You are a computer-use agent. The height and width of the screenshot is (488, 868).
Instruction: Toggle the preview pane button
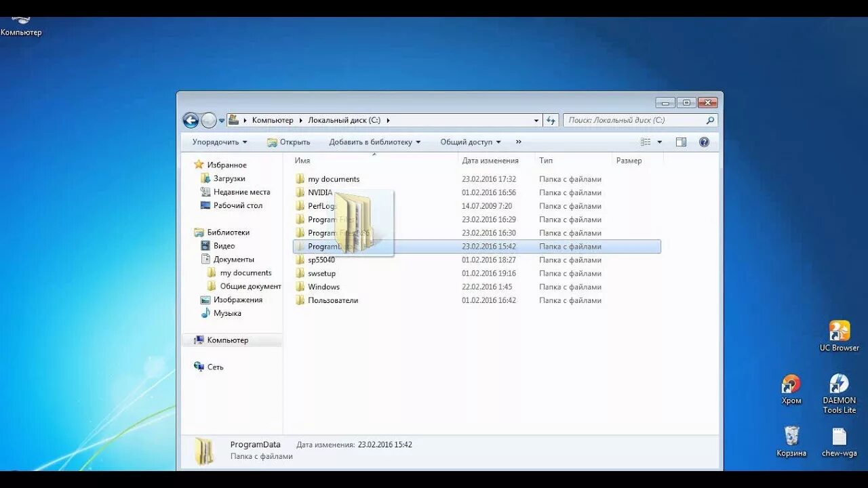[681, 142]
